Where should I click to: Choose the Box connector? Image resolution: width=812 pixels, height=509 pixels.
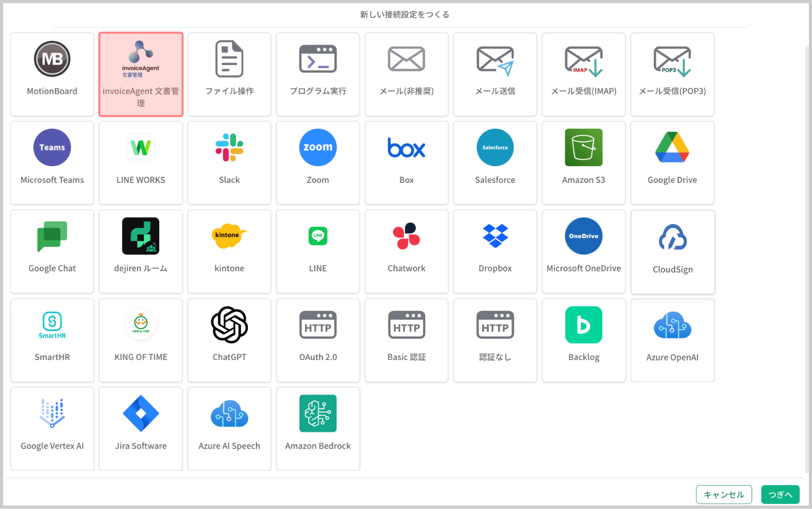click(407, 163)
